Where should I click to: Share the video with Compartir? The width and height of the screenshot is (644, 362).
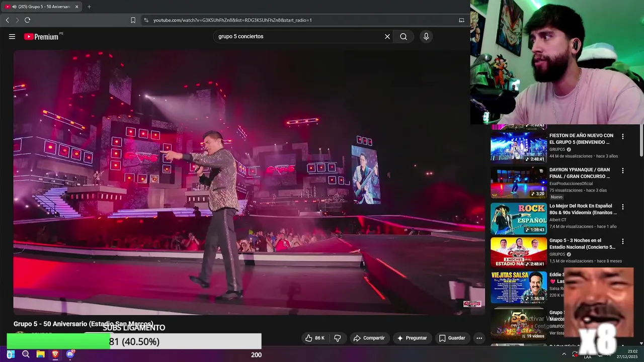(369, 338)
